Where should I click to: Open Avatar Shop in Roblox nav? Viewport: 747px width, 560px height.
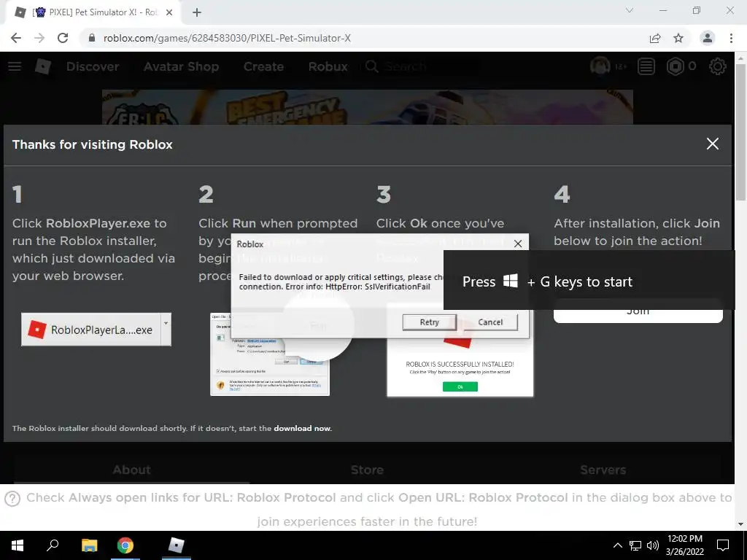point(182,66)
